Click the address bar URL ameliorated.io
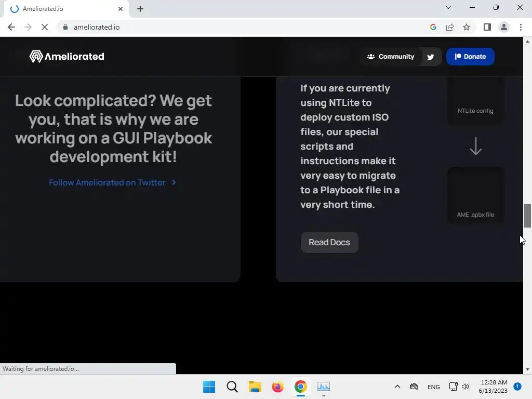532x399 pixels. 97,27
